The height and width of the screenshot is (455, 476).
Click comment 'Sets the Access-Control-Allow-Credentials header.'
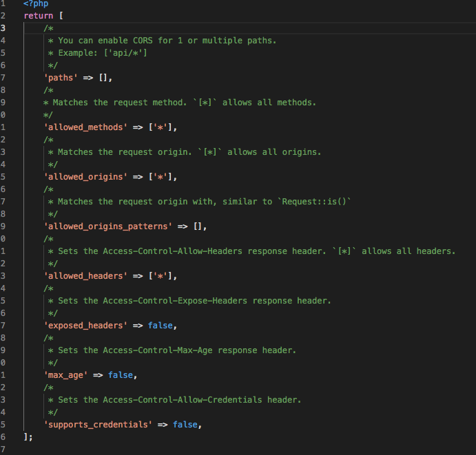point(180,400)
